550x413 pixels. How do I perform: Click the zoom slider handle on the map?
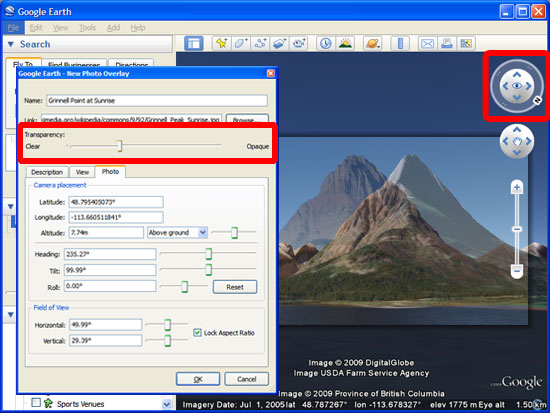point(517,229)
